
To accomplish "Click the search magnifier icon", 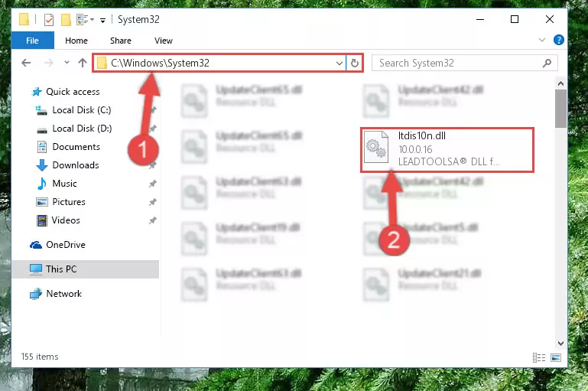I will click(x=547, y=63).
